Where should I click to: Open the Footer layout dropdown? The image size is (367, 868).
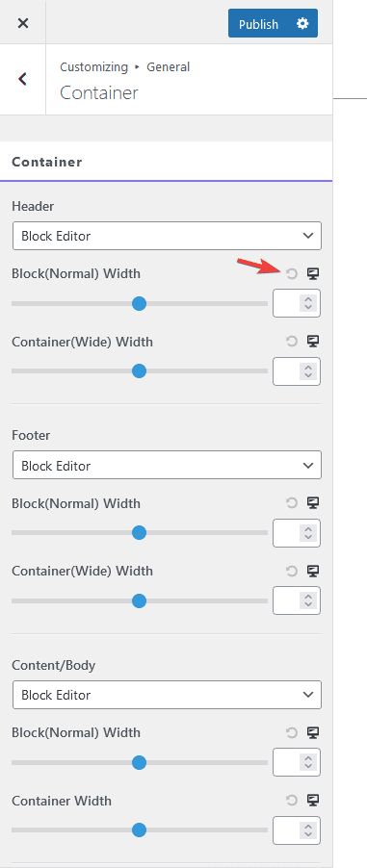click(x=167, y=466)
